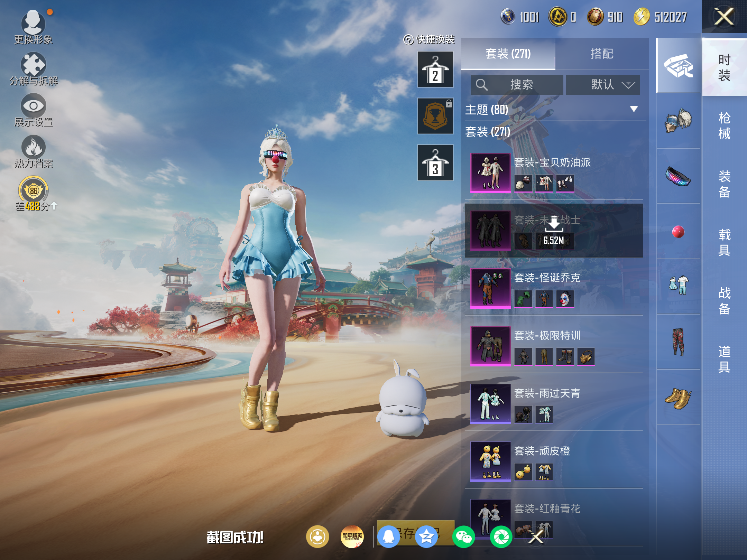Click the 搜索 search field
This screenshot has height=560, width=747.
click(x=517, y=85)
